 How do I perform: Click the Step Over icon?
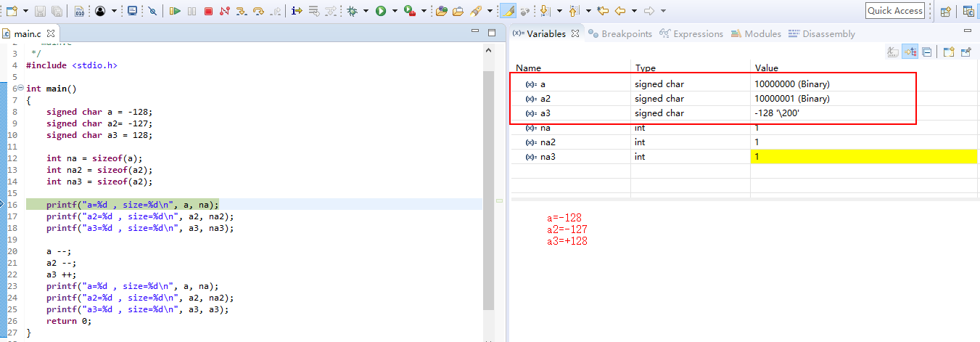[x=258, y=11]
